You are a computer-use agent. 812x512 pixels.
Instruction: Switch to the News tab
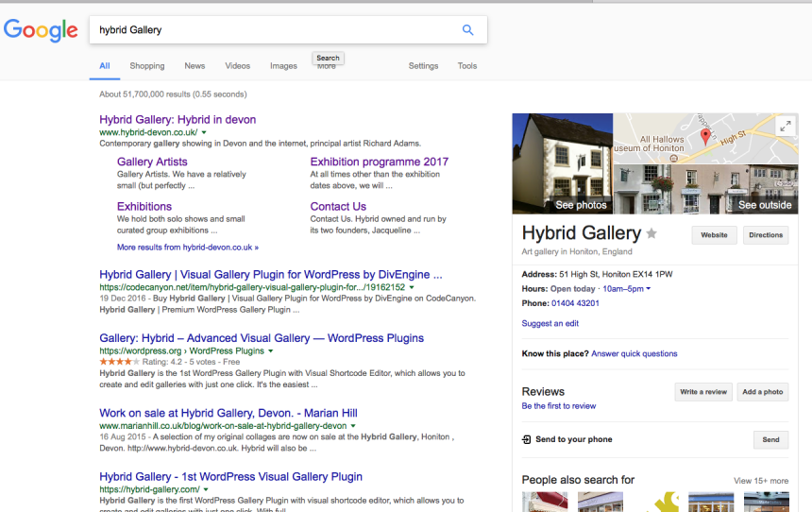(195, 66)
